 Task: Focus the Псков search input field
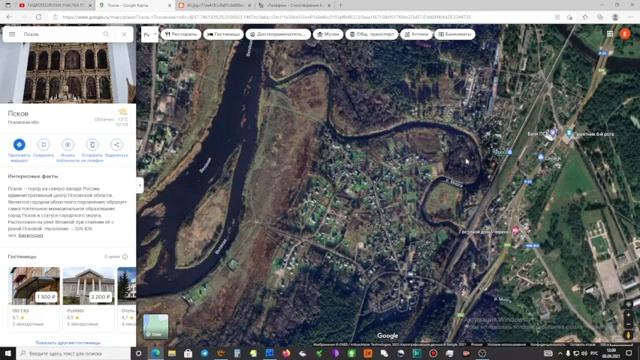click(x=59, y=34)
